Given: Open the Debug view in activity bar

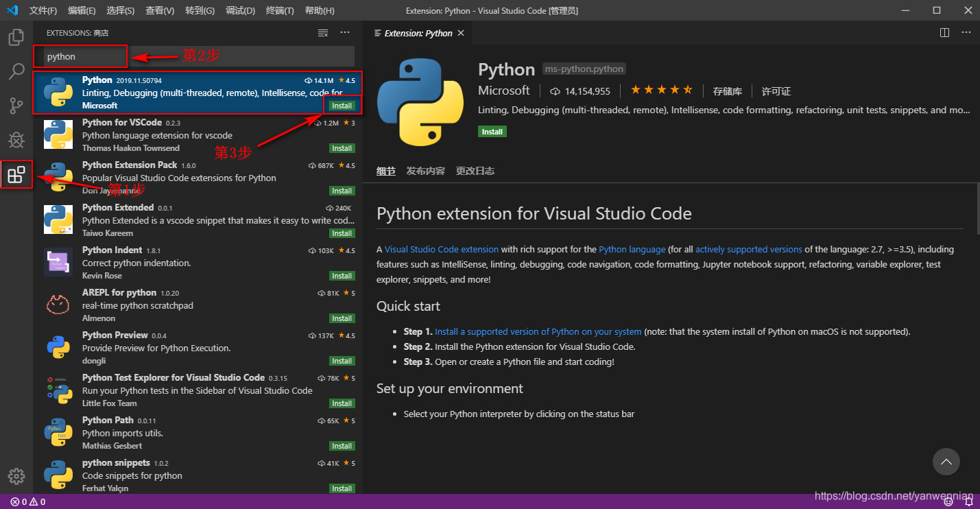Looking at the screenshot, I should [16, 140].
